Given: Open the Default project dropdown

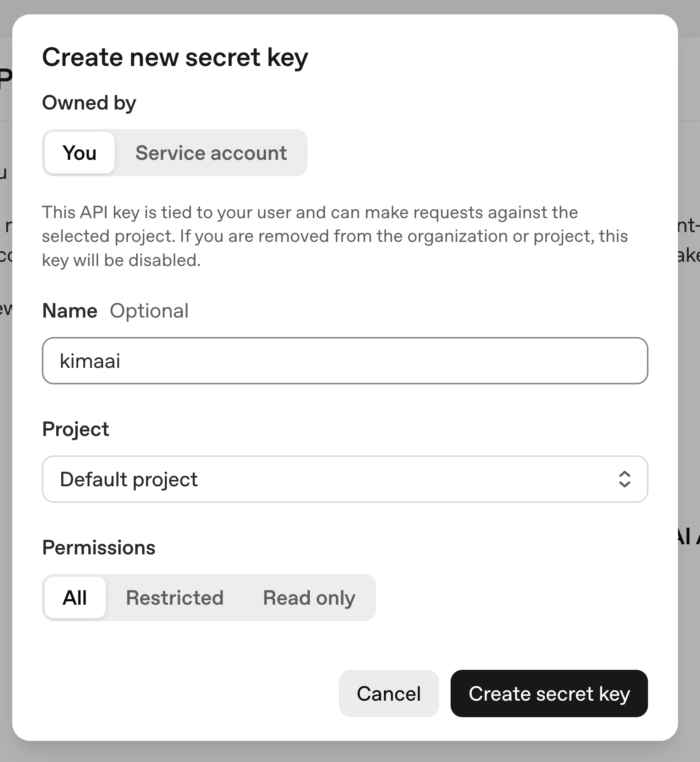Looking at the screenshot, I should click(345, 479).
